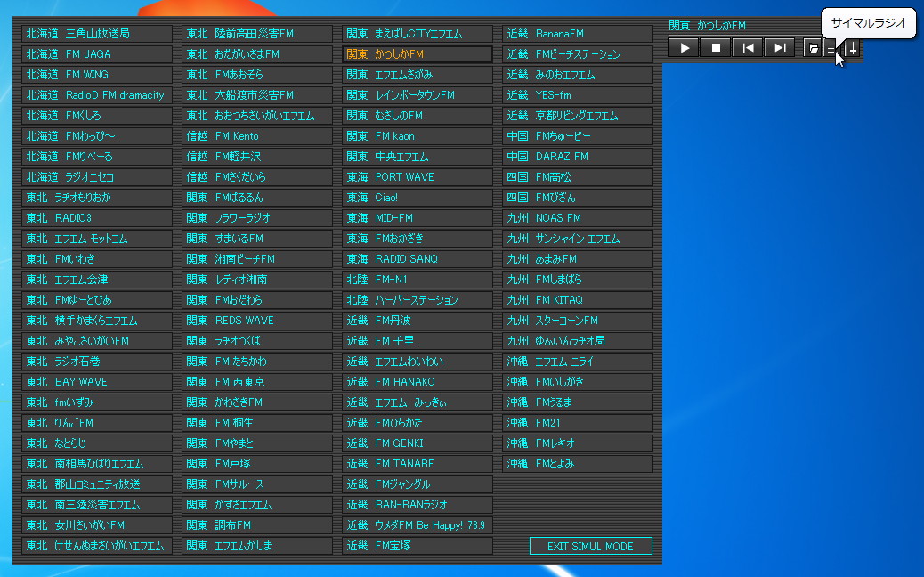Image resolution: width=924 pixels, height=577 pixels.
Task: Open file using the folder icon
Action: (x=813, y=48)
